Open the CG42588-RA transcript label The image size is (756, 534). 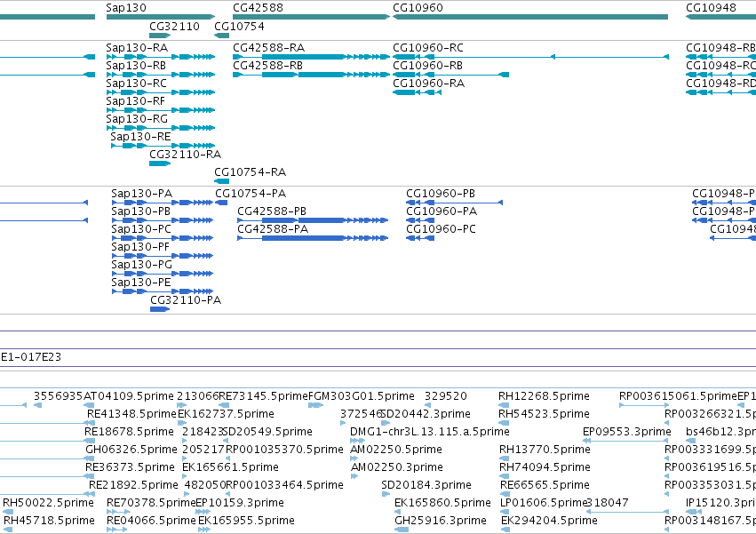tap(268, 48)
